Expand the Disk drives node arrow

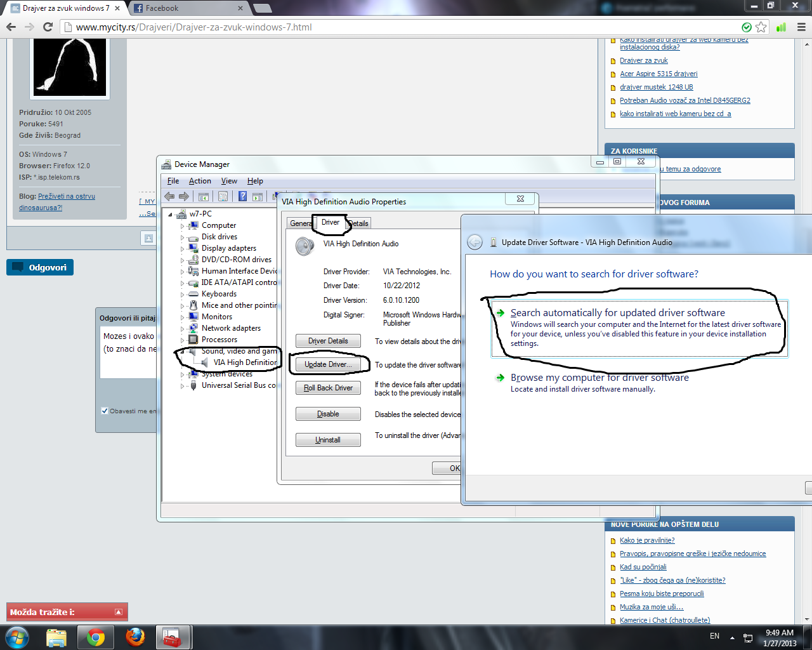[x=182, y=237]
